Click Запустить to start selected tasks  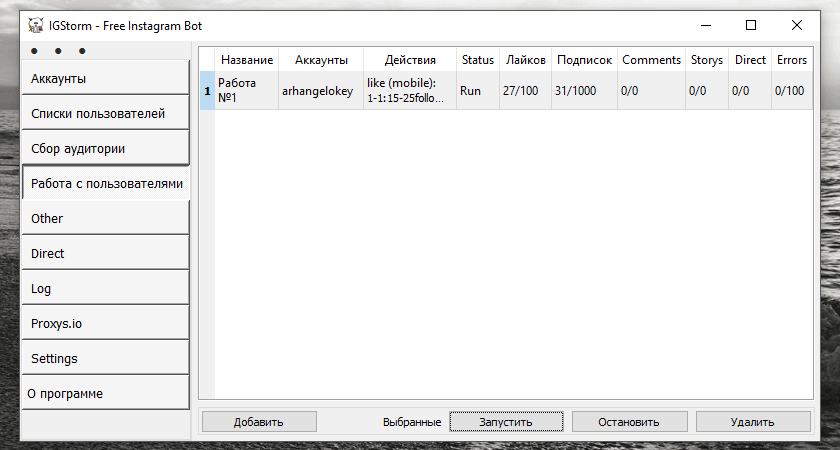pos(506,422)
